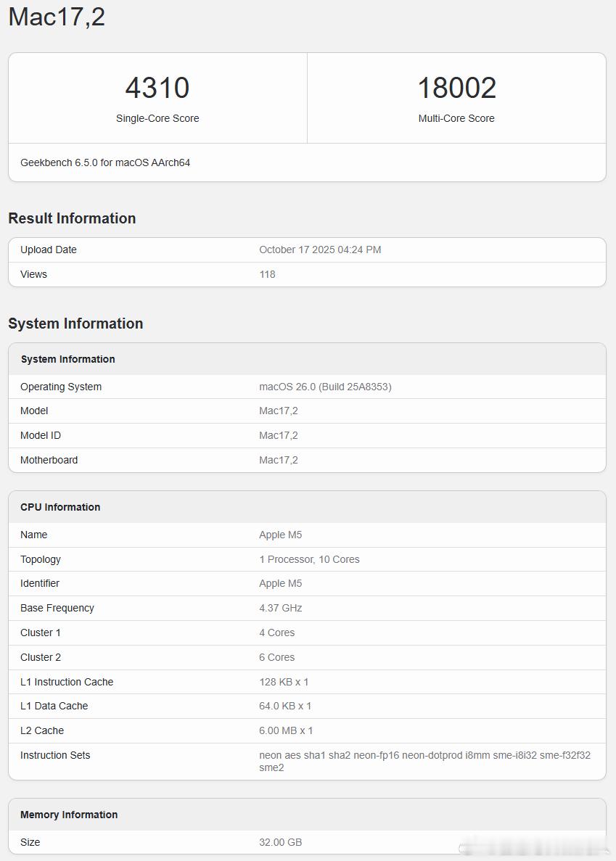Click the Motherboard row label
This screenshot has width=616, height=861.
[x=49, y=460]
